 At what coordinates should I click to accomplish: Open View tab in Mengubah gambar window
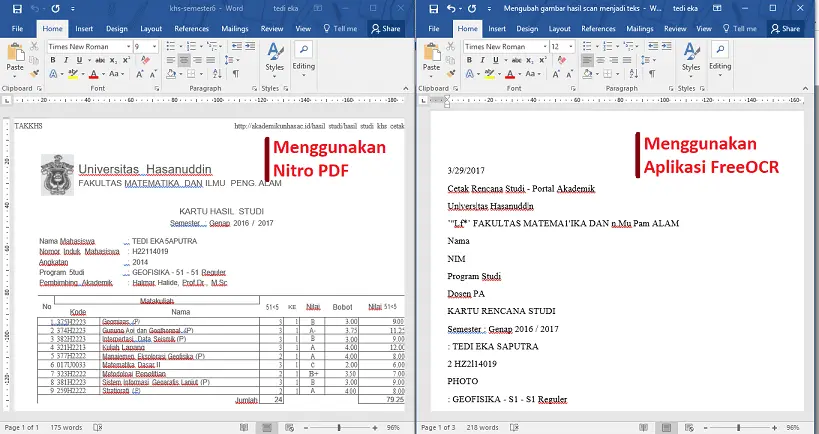tap(704, 29)
